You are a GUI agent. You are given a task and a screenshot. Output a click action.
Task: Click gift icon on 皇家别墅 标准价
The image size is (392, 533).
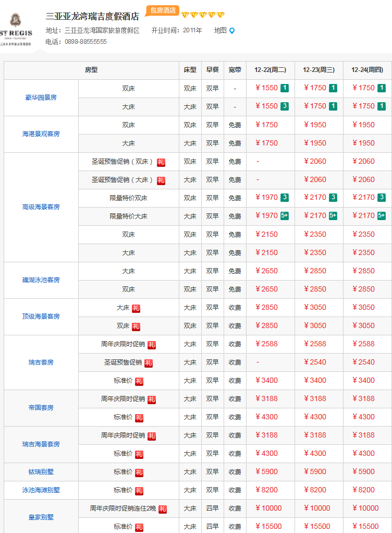point(139,527)
